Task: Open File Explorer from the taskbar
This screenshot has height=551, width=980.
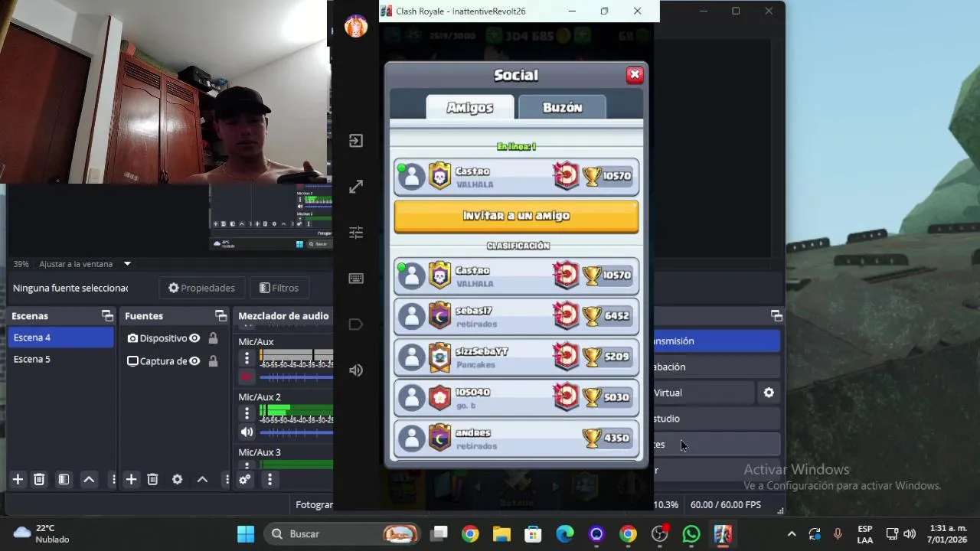Action: pos(501,533)
